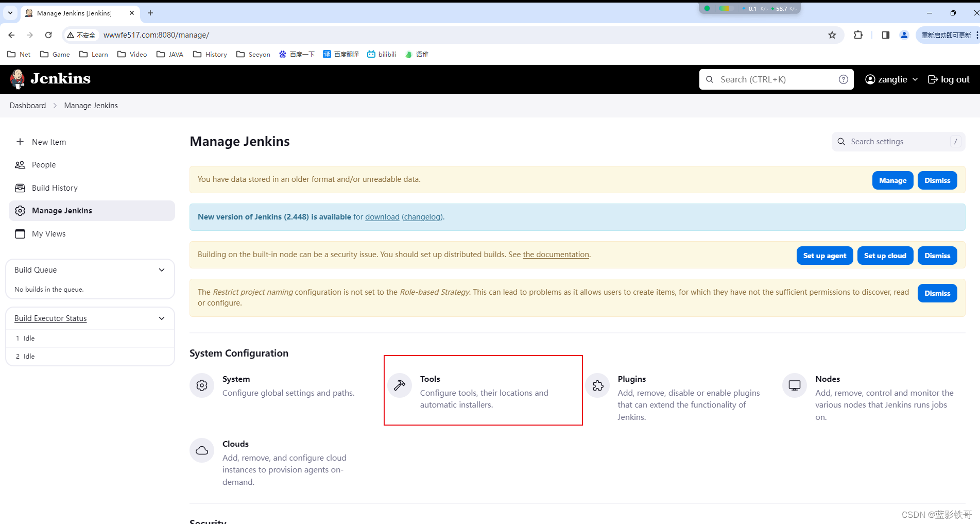Viewport: 980px width, 524px height.
Task: Open the Video bookmarks folder
Action: (x=132, y=54)
